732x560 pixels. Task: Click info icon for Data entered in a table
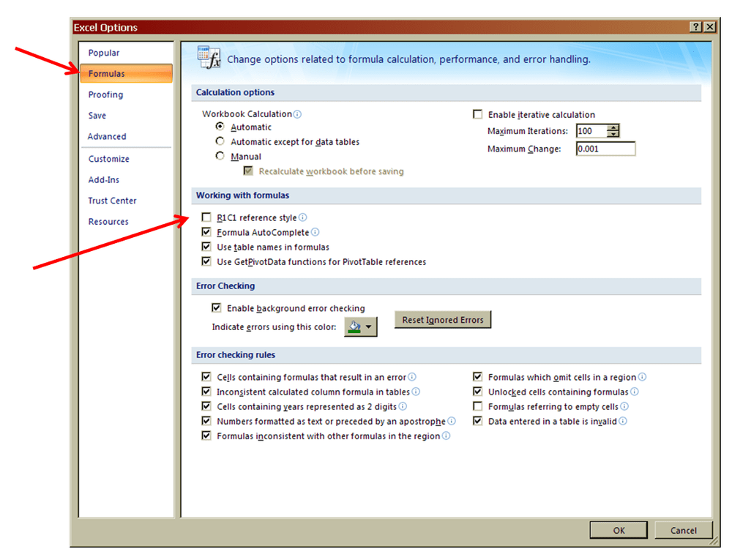click(623, 421)
